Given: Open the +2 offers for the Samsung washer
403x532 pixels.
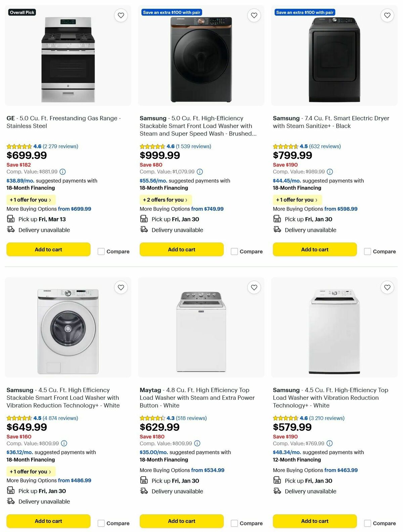Looking at the screenshot, I should [x=166, y=200].
